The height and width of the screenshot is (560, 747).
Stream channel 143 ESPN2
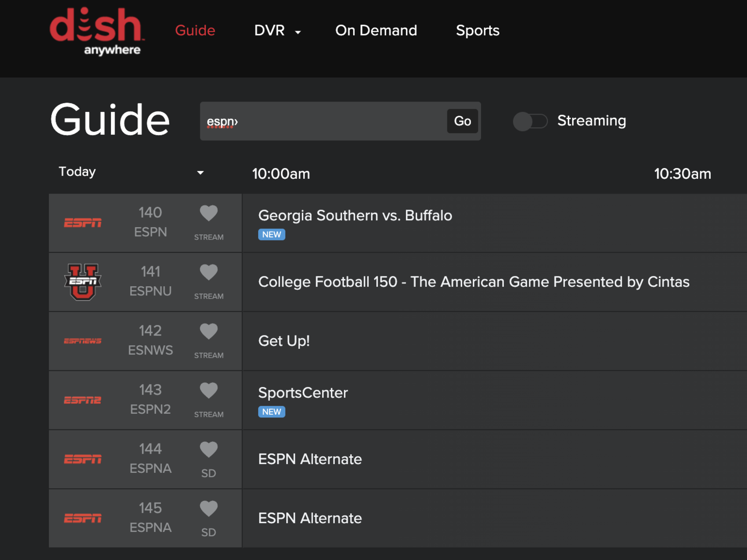point(209,414)
